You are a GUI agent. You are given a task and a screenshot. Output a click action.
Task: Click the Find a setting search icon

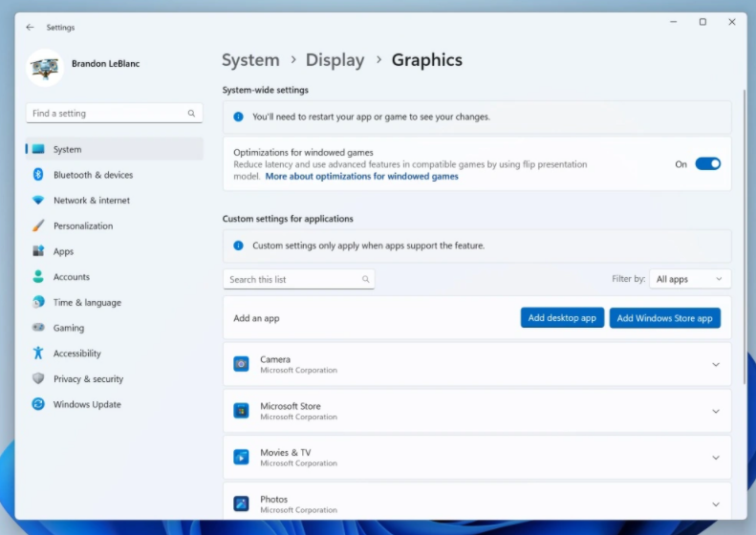point(191,114)
